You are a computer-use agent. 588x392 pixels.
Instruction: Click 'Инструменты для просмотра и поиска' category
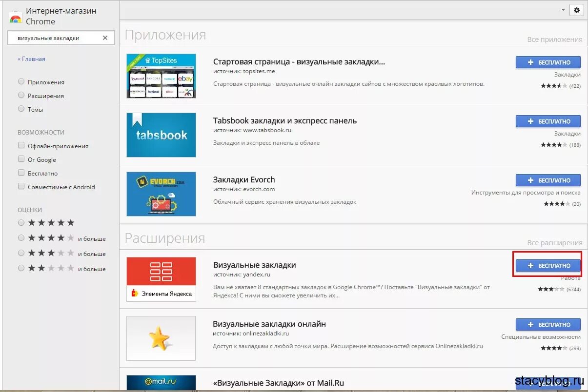[526, 193]
